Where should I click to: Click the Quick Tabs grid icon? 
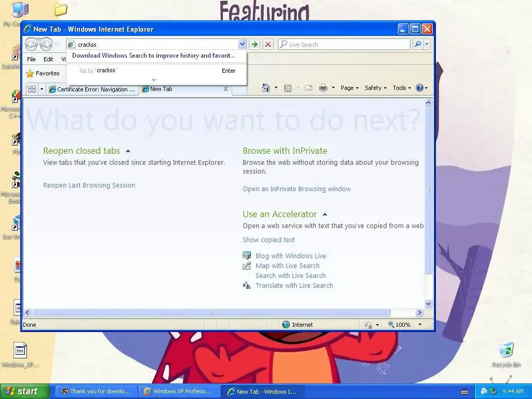coord(32,89)
